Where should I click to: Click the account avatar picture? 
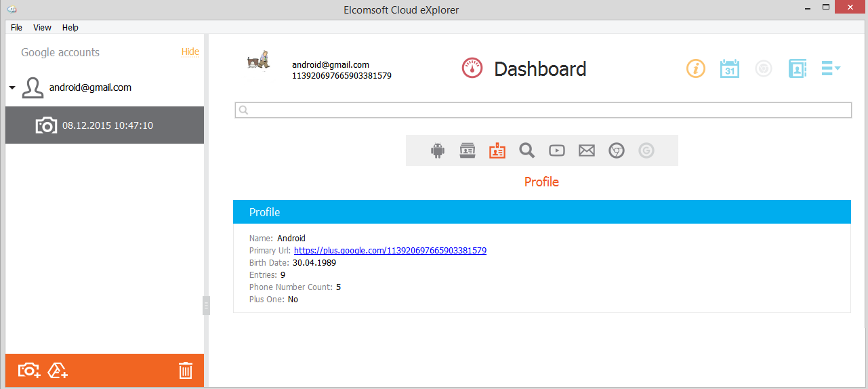pyautogui.click(x=258, y=60)
